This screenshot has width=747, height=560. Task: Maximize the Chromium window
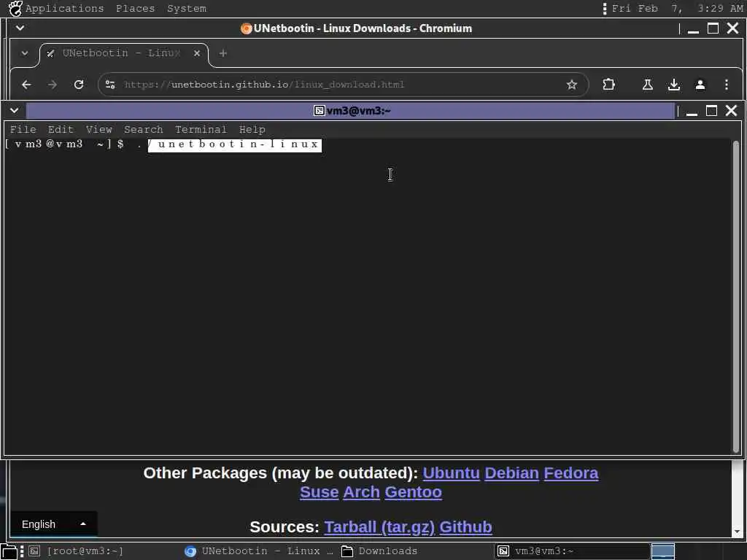[x=713, y=28]
